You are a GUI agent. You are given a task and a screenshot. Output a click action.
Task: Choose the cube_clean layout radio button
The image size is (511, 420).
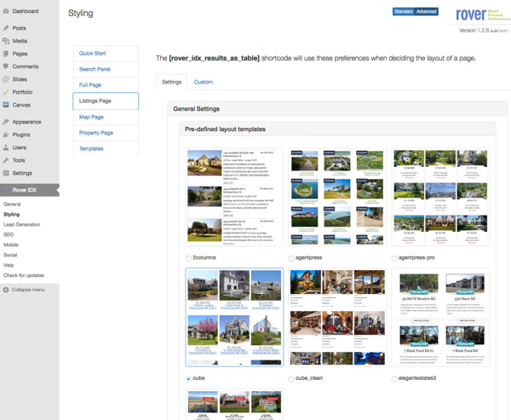pyautogui.click(x=291, y=378)
